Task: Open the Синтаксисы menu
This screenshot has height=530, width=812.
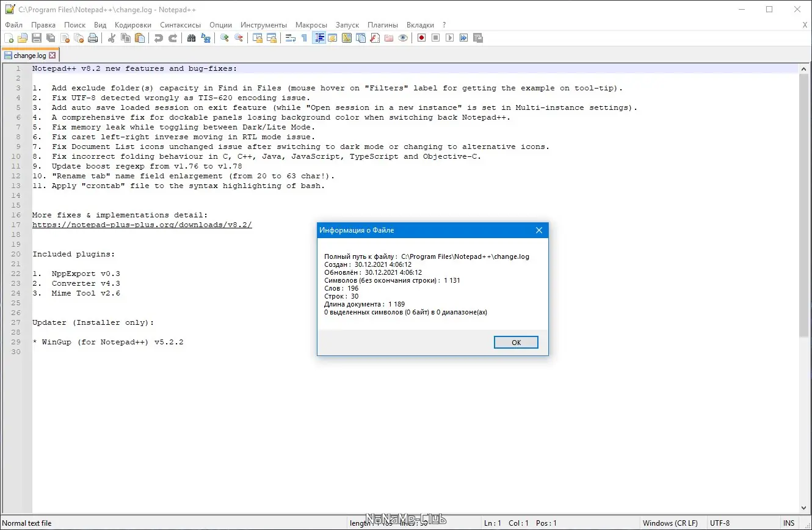Action: 181,25
